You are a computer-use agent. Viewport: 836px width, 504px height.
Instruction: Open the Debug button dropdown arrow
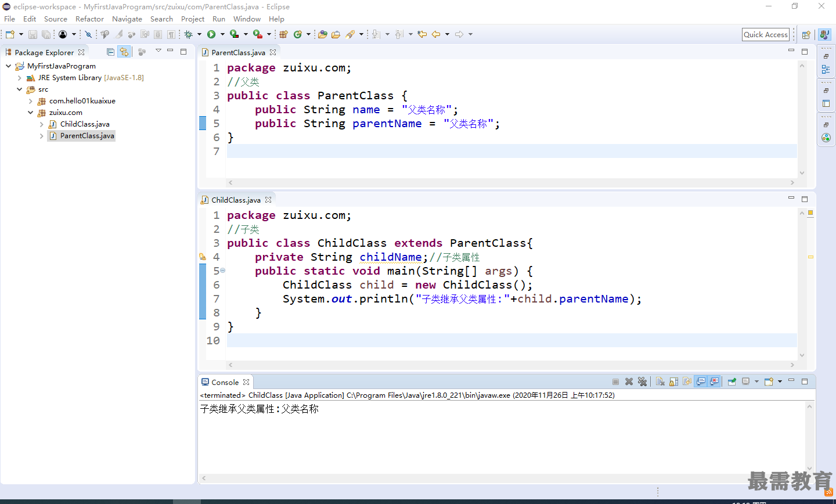(199, 34)
